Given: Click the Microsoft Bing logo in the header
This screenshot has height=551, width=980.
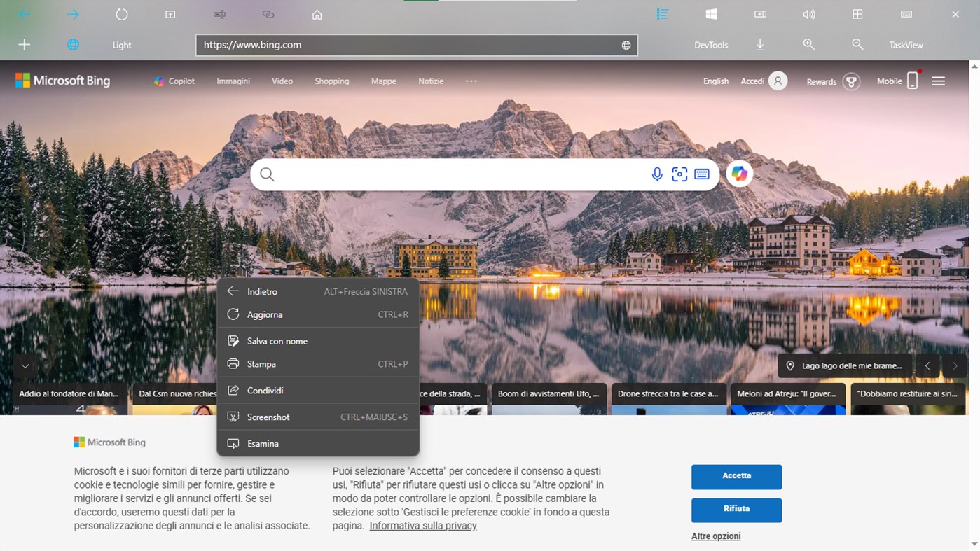Looking at the screenshot, I should pos(62,81).
